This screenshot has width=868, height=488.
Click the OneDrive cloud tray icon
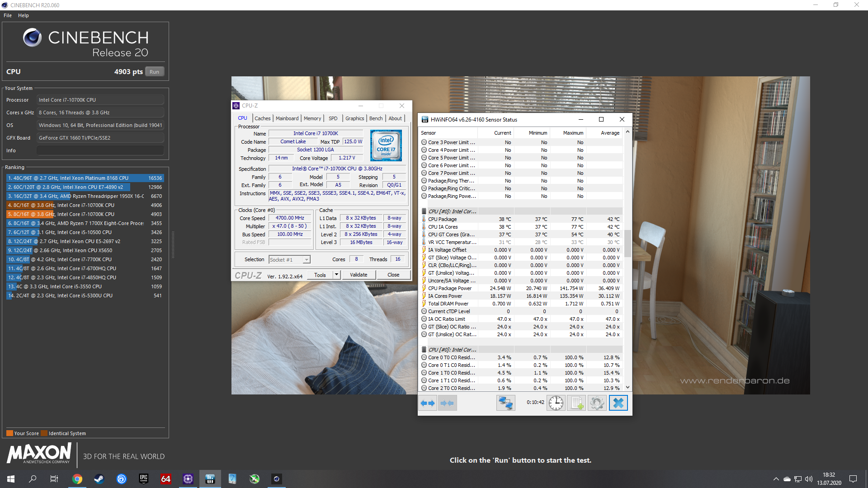click(x=787, y=479)
